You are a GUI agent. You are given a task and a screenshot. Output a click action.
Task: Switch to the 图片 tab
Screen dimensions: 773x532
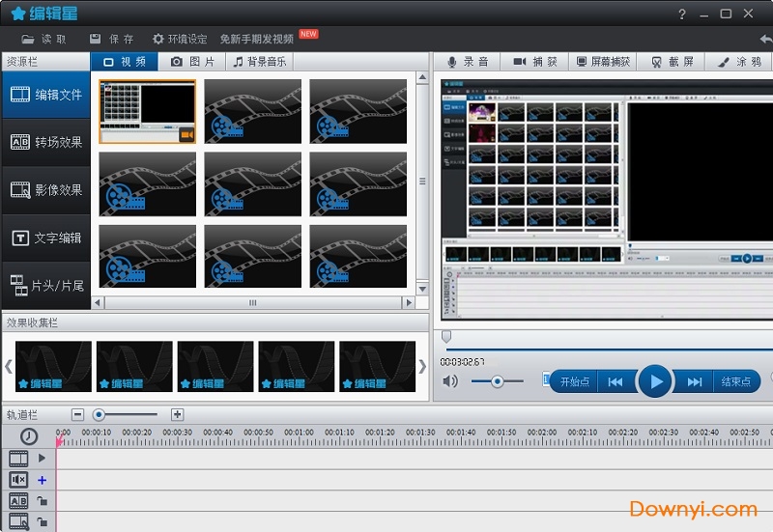[x=192, y=62]
